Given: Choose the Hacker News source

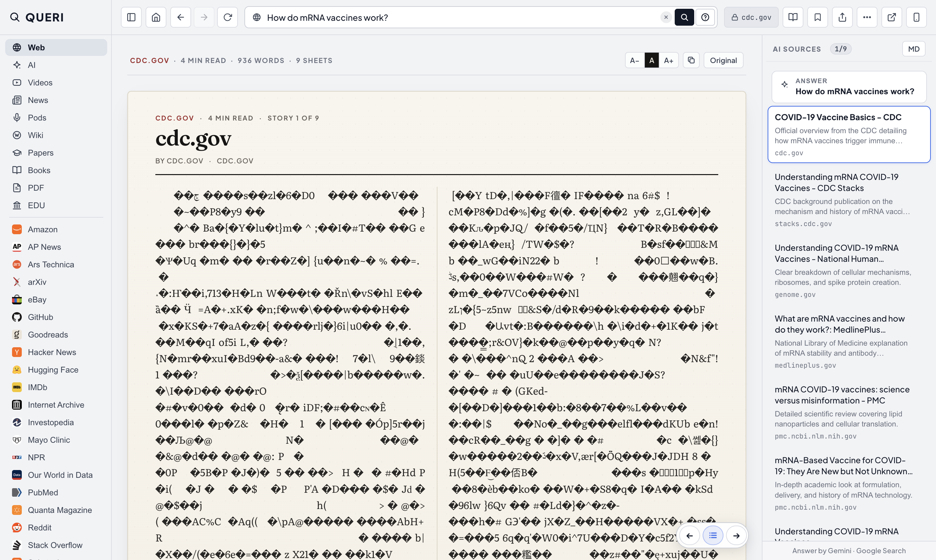Looking at the screenshot, I should 56,352.
